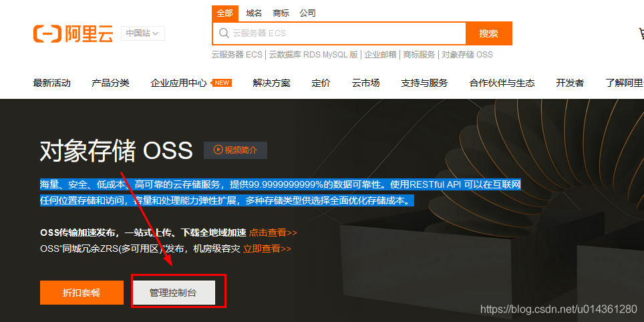Select the 商标 search tab
The image size is (644, 322).
[x=281, y=13]
